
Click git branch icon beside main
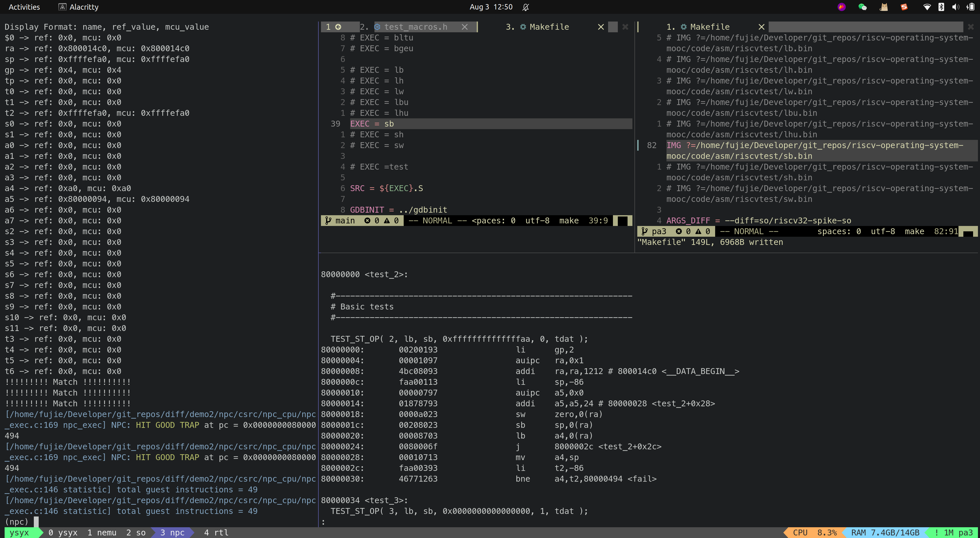coord(328,221)
